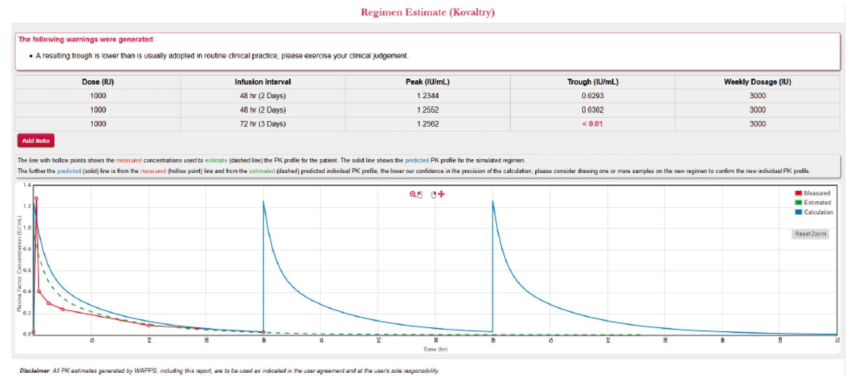Select the '72 hr (3 Days)' interval cell
Screen dimensions: 868x376
(x=263, y=124)
